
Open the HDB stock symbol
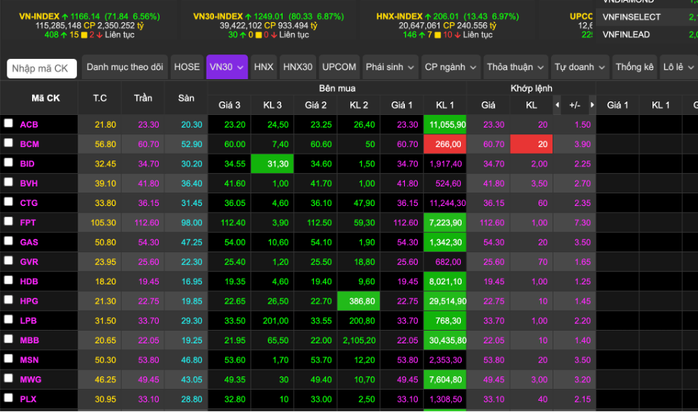click(x=29, y=281)
